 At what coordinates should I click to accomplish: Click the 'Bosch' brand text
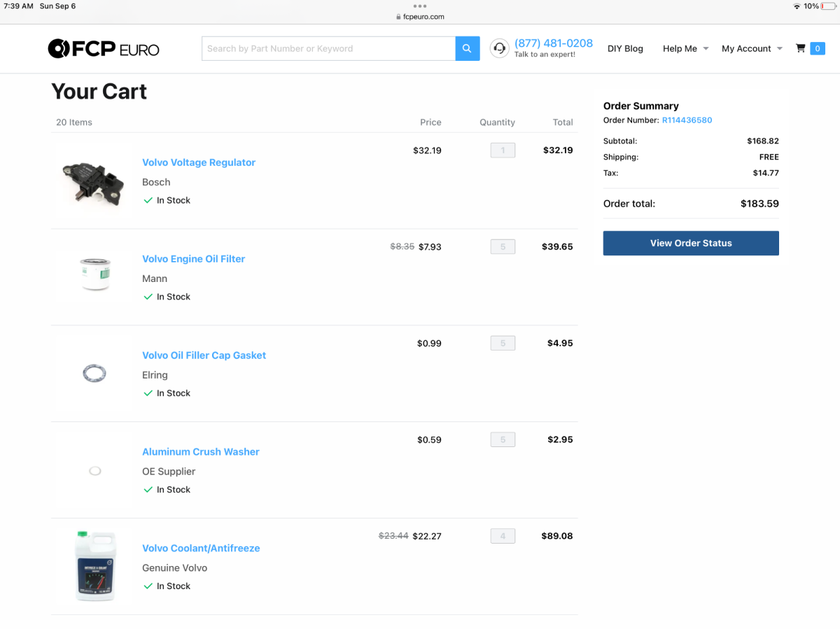coord(156,182)
